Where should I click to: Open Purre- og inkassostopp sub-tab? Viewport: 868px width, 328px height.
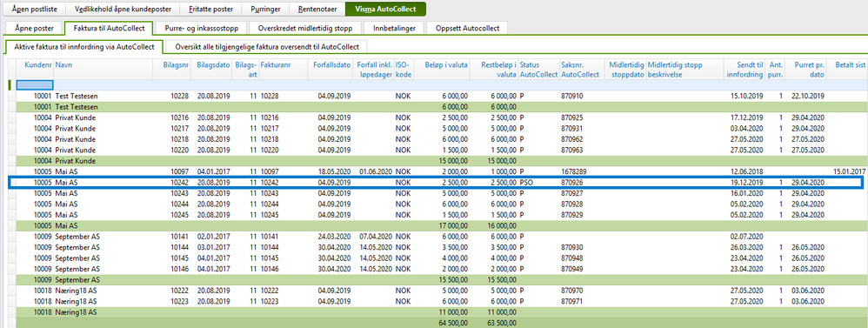click(202, 28)
